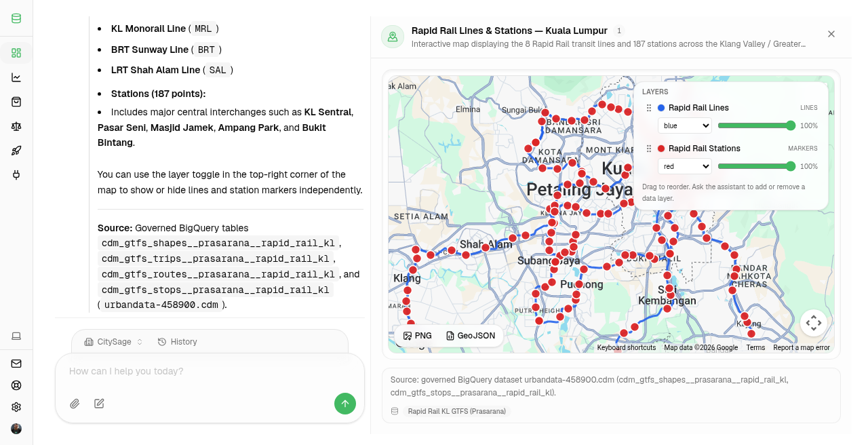This screenshot has height=445, width=868.
Task: Click cdm_gtfs_trips__prasarana__rapid_rail_kl table name
Action: (x=215, y=259)
